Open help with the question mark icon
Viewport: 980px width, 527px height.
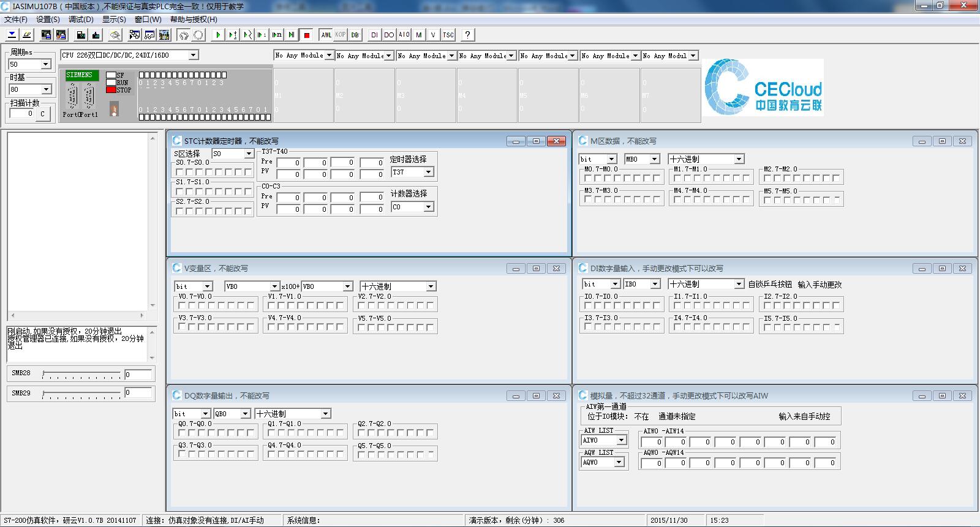467,35
